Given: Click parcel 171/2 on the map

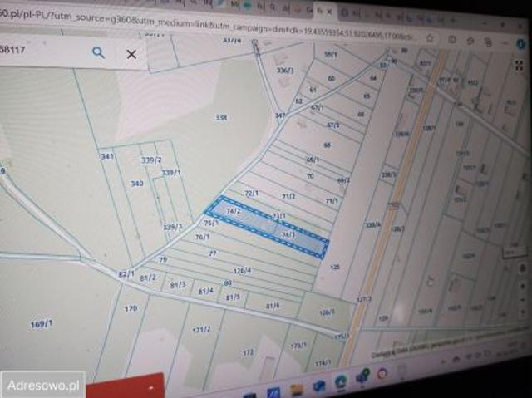Looking at the screenshot, I should (200, 330).
